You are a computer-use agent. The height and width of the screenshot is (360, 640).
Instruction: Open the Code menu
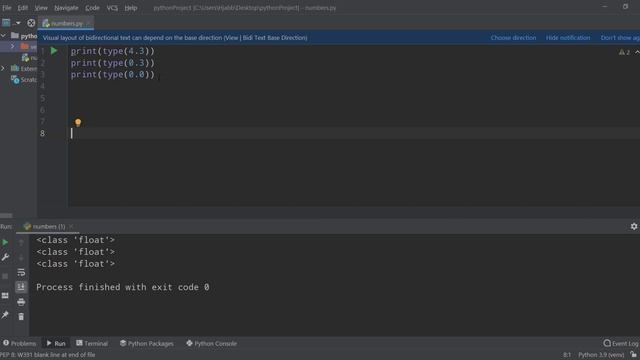point(92,8)
